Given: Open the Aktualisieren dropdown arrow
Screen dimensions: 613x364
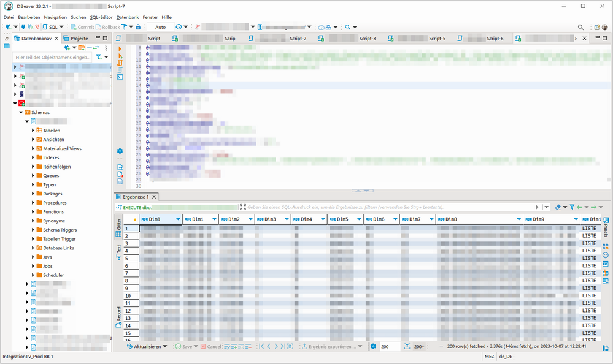Looking at the screenshot, I should click(165, 346).
